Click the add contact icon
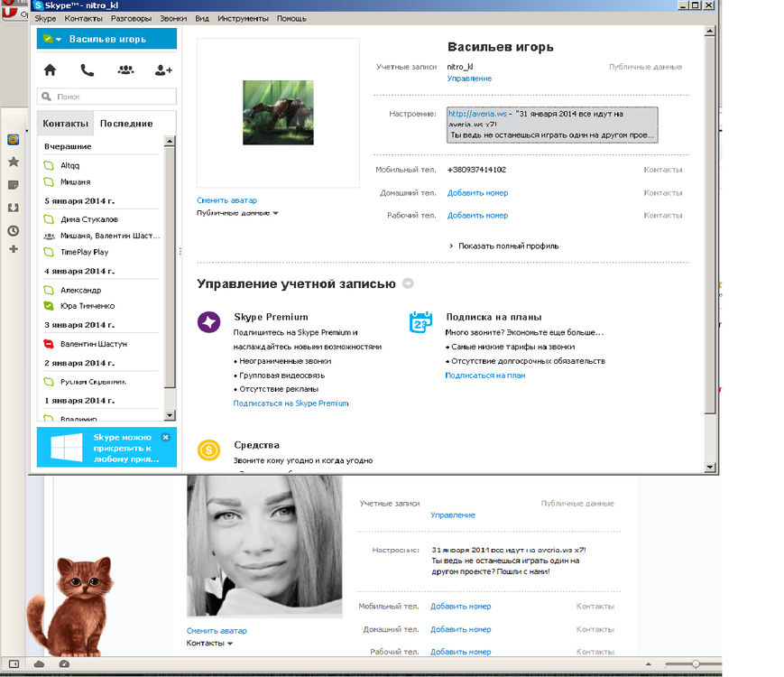784x677 pixels. [163, 70]
